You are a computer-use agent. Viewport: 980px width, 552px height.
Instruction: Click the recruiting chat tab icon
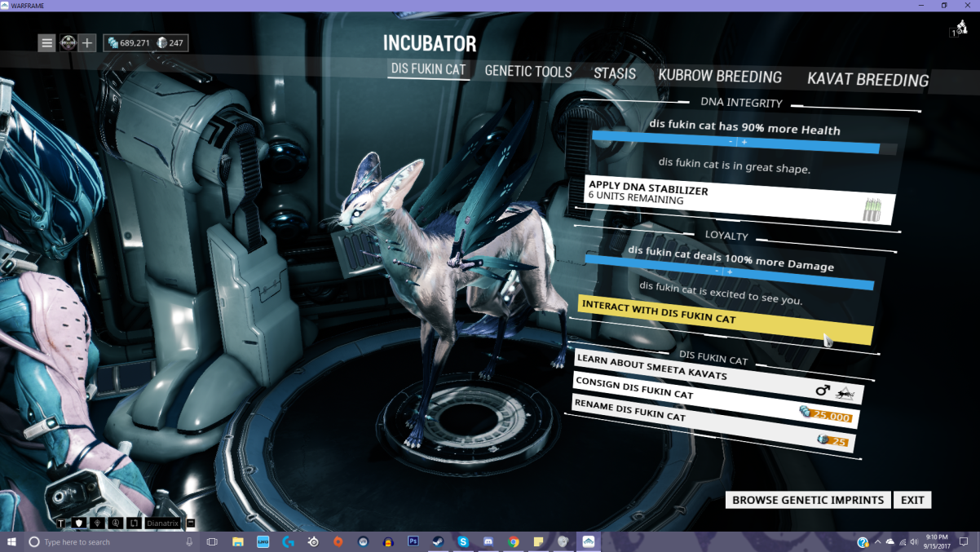point(116,523)
